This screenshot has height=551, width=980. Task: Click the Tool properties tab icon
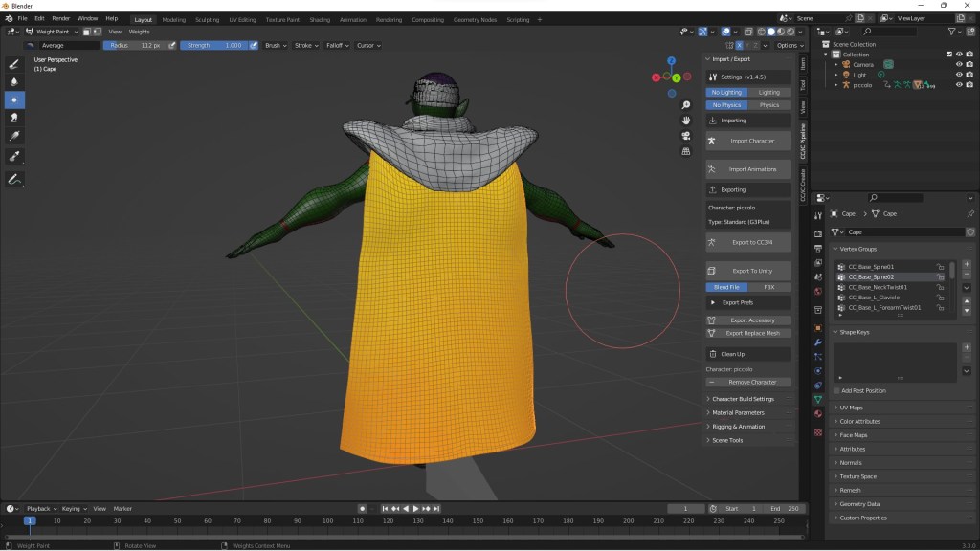coord(818,215)
